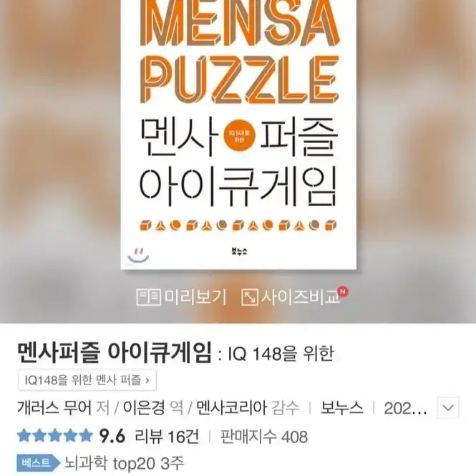The image size is (476, 476).
Task: Tap the red N badge on 사이즈비교
Action: point(343,292)
